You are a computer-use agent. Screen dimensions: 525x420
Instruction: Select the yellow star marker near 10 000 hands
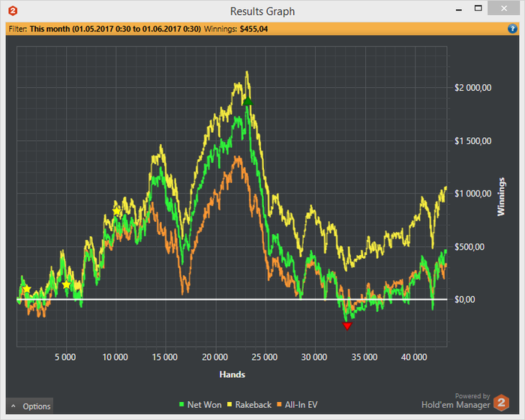coord(117,211)
